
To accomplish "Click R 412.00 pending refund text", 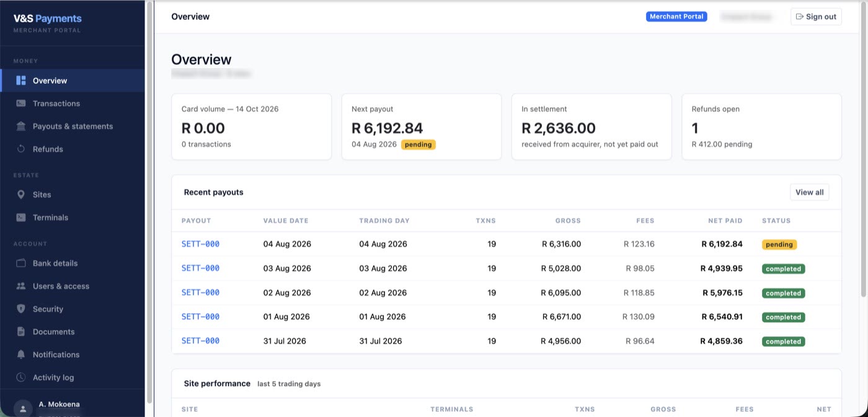I will [x=722, y=144].
